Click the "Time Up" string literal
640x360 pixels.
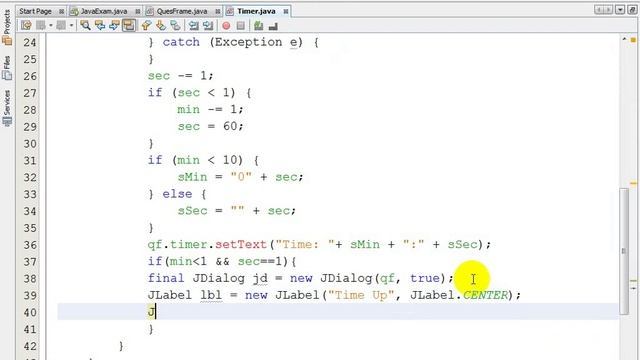coord(362,295)
